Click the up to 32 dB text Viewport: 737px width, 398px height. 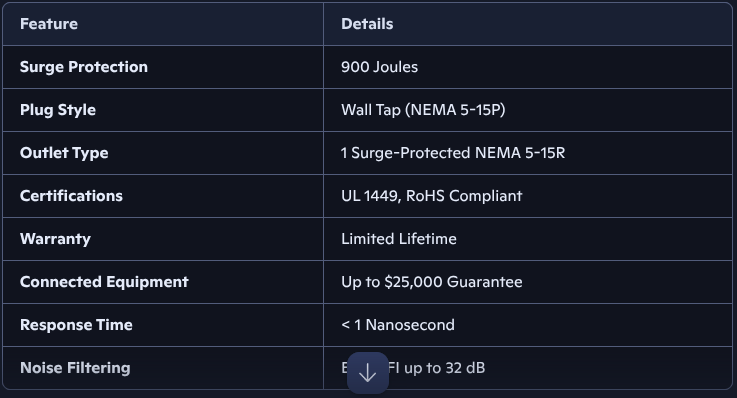(x=444, y=368)
